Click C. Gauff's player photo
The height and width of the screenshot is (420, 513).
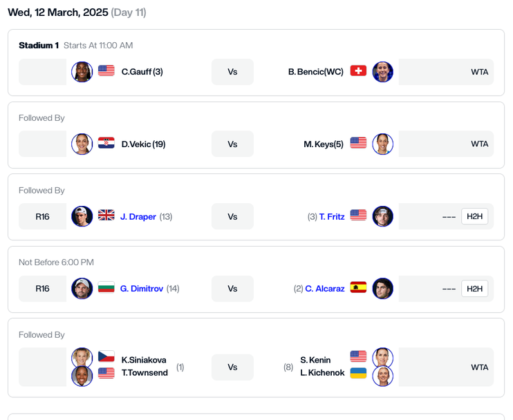(x=82, y=72)
